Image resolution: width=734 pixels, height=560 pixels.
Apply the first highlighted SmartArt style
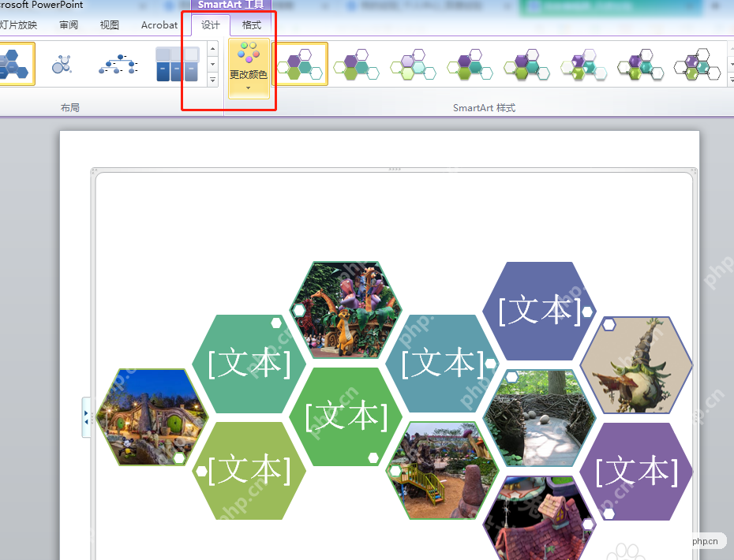click(x=300, y=64)
